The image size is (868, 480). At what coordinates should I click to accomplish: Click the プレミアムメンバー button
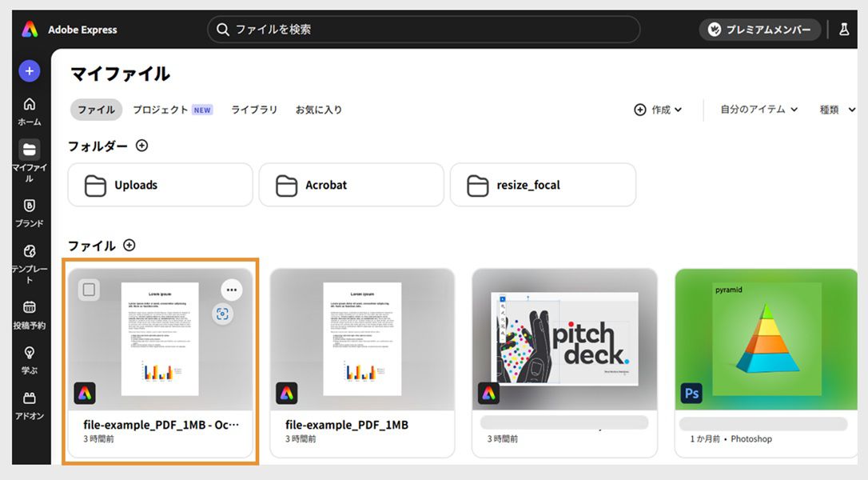click(759, 29)
